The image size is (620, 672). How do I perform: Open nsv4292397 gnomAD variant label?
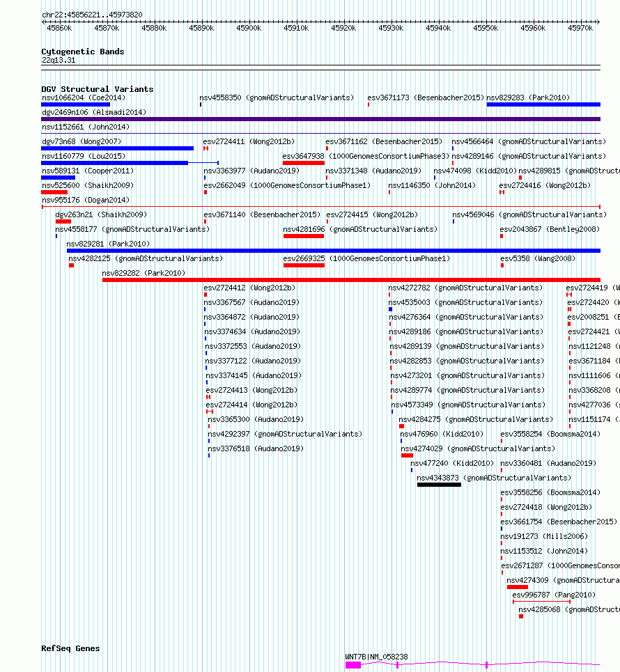tap(285, 434)
